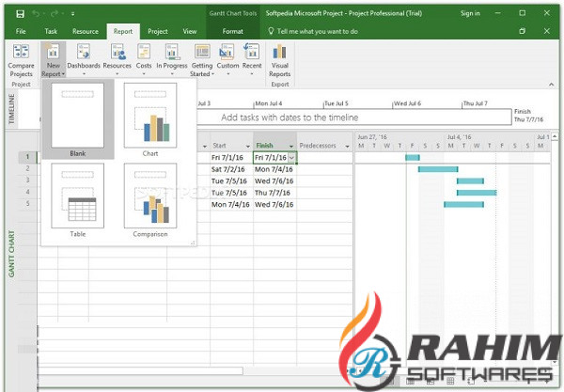Click the Save icon in title bar
Screen dimensions: 564x392
20,14
